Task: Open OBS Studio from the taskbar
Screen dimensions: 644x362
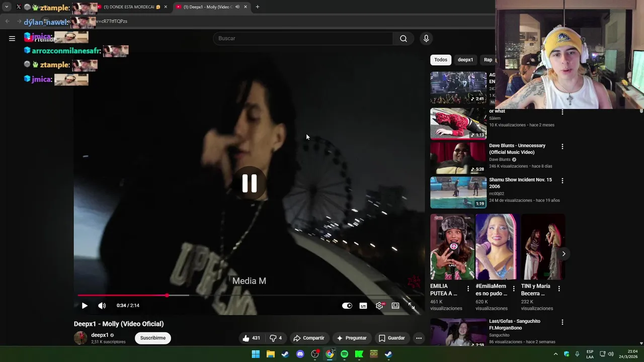Action: (315, 354)
